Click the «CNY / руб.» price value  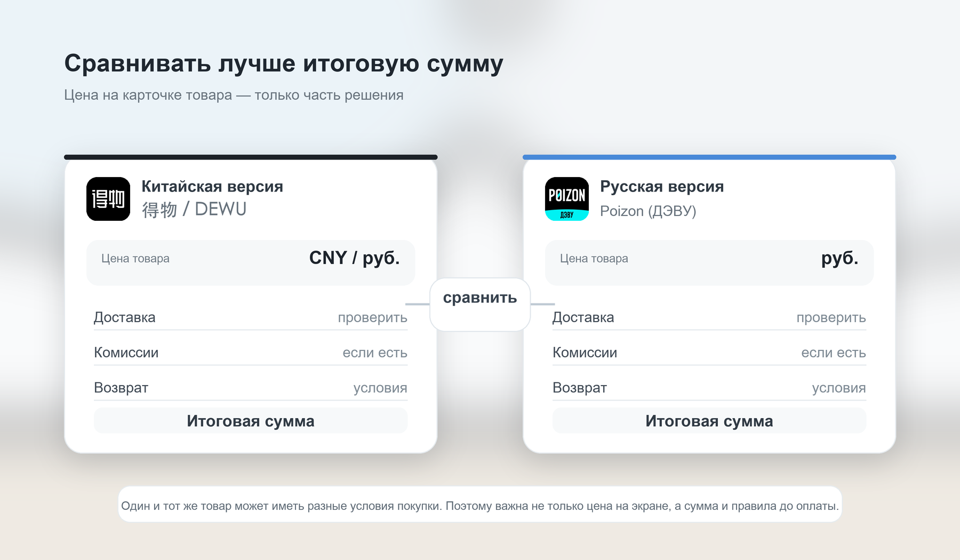point(354,258)
